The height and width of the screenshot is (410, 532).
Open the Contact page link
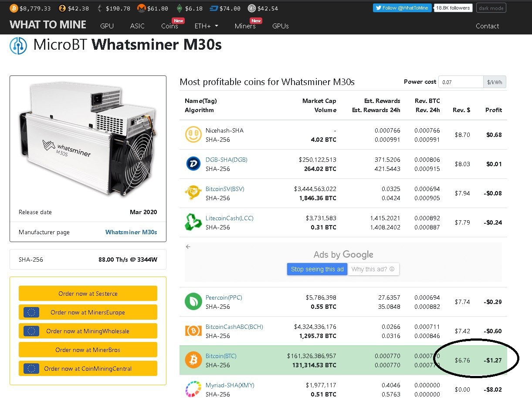487,26
